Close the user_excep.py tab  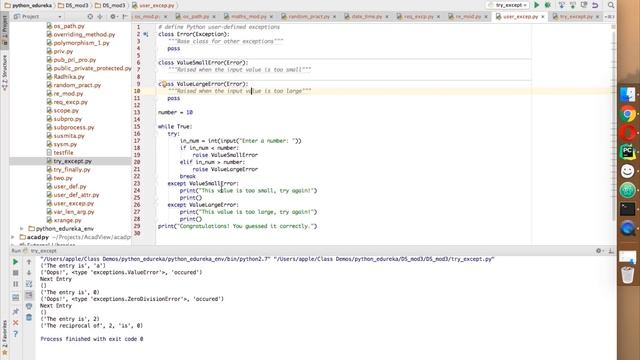tap(543, 17)
